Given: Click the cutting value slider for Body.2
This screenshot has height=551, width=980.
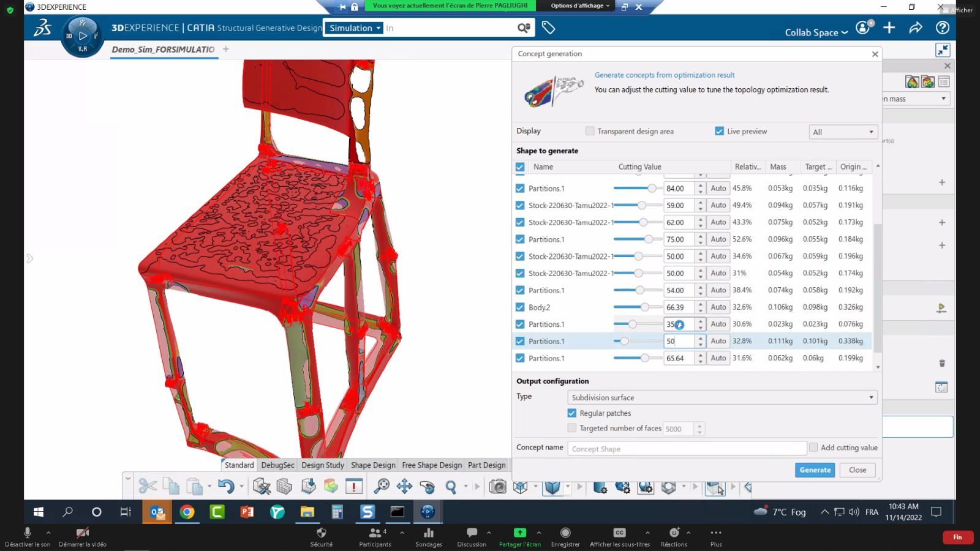Looking at the screenshot, I should [x=638, y=307].
